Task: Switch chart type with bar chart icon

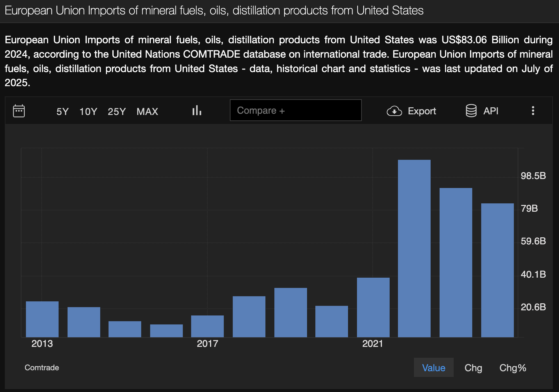Action: [197, 110]
